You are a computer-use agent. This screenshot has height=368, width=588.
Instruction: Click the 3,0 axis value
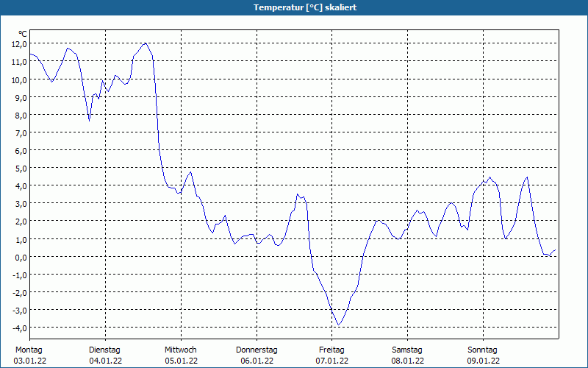[x=21, y=204]
